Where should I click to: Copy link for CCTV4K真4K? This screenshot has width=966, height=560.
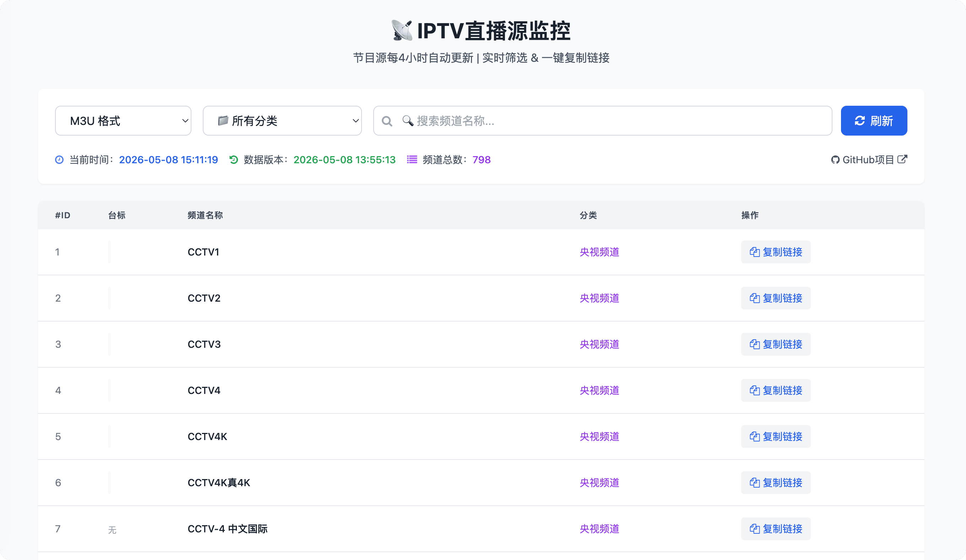776,483
